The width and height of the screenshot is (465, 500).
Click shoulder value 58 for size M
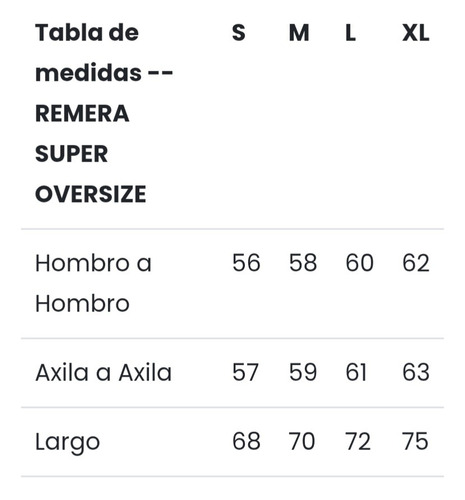tap(303, 263)
